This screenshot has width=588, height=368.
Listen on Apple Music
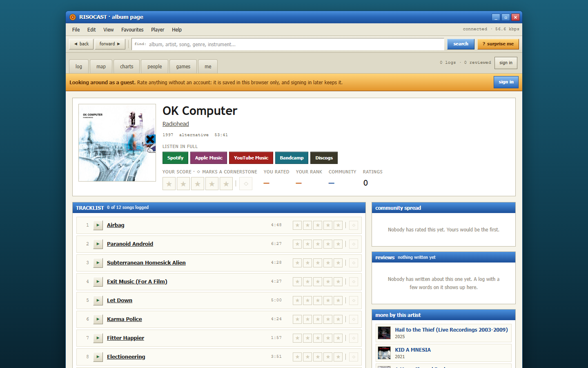[x=209, y=158]
